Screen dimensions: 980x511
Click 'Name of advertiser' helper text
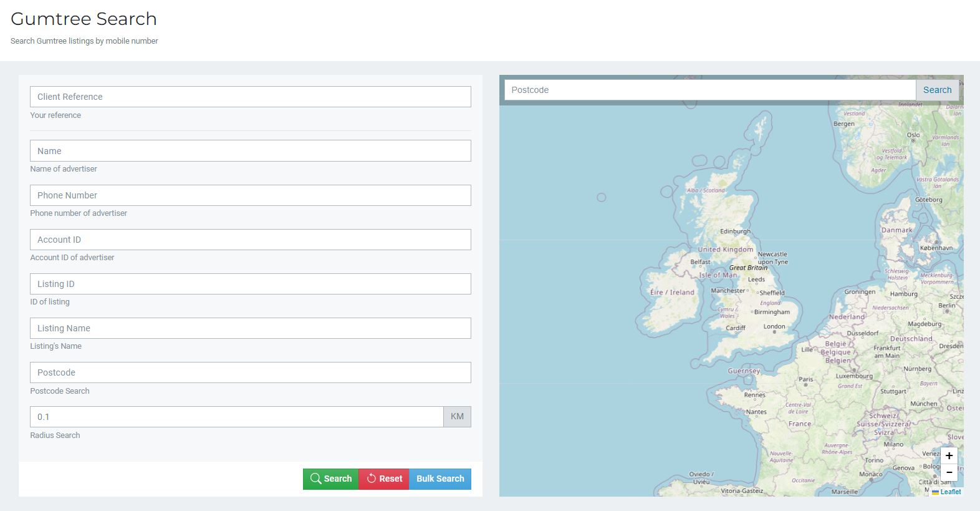click(x=64, y=169)
